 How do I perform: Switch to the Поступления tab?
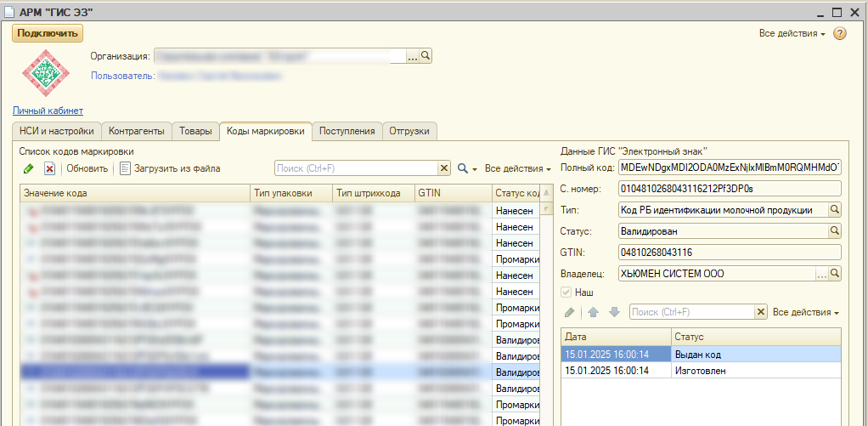click(x=347, y=131)
